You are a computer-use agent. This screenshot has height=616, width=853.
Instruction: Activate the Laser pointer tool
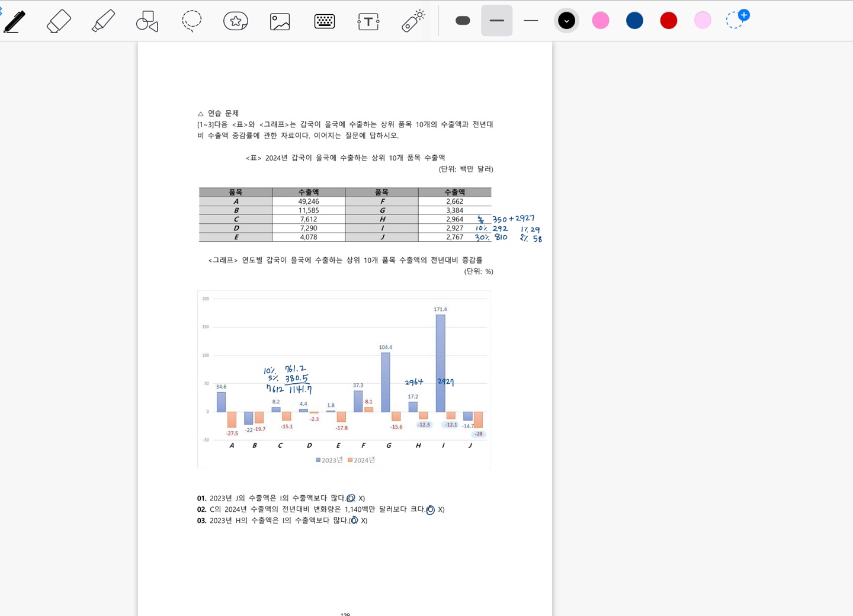(413, 21)
